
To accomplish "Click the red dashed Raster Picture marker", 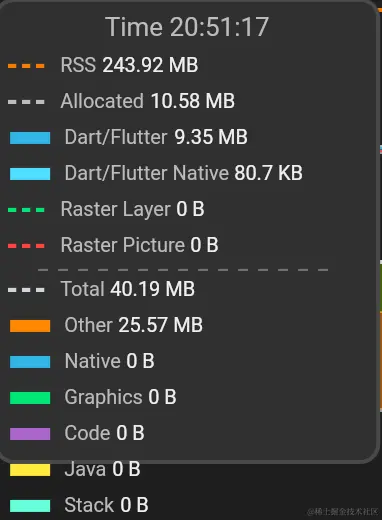I will click(26, 246).
